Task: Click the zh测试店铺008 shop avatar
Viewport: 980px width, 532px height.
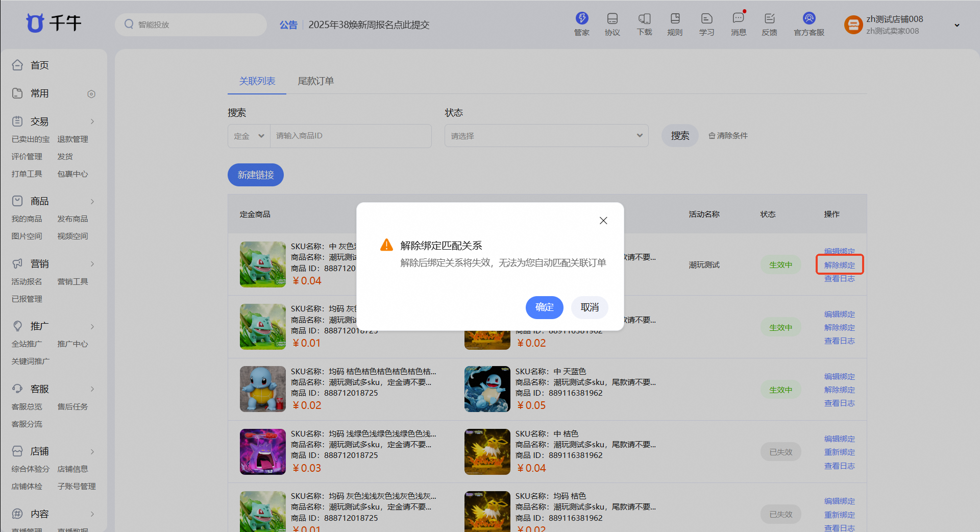Action: [x=853, y=25]
